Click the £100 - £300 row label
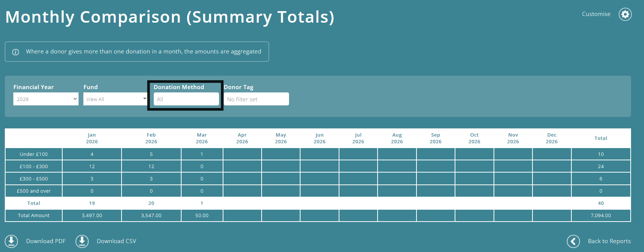Viewport: 644px width, 252px height. 34,166
